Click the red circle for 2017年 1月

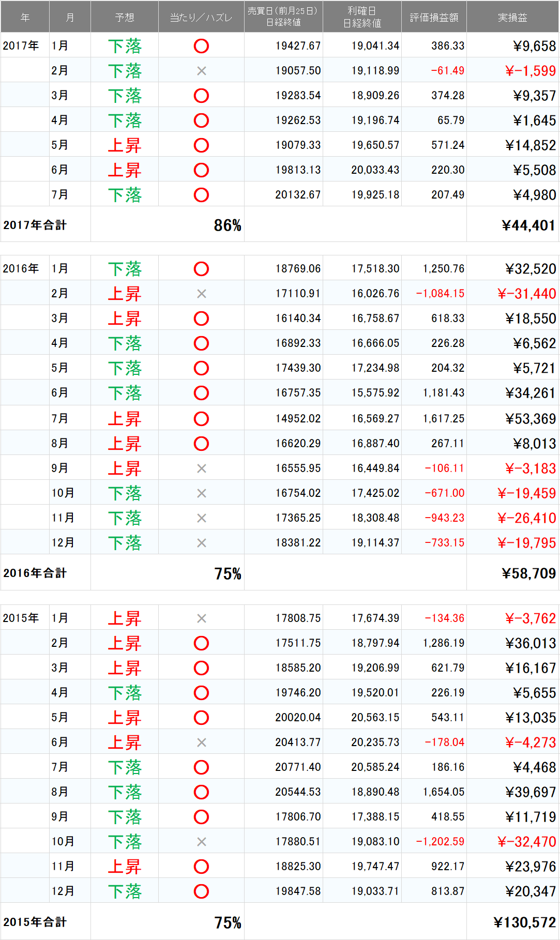(x=201, y=46)
